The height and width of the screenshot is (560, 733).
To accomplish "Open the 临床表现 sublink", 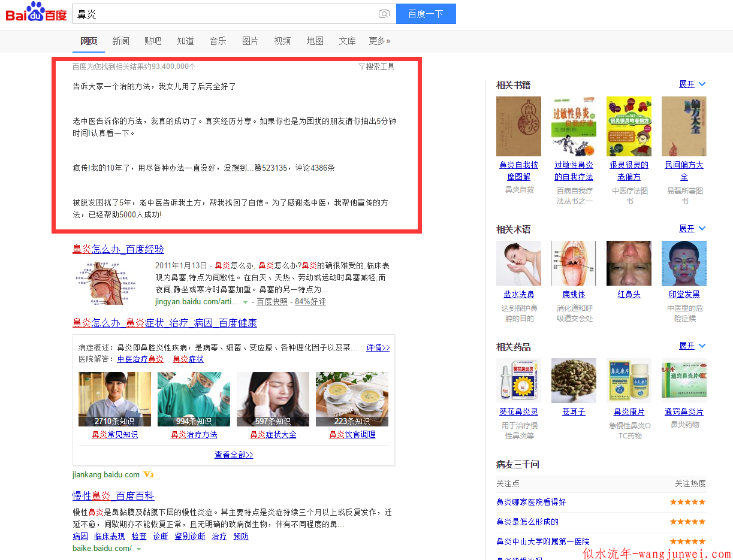I will (110, 537).
